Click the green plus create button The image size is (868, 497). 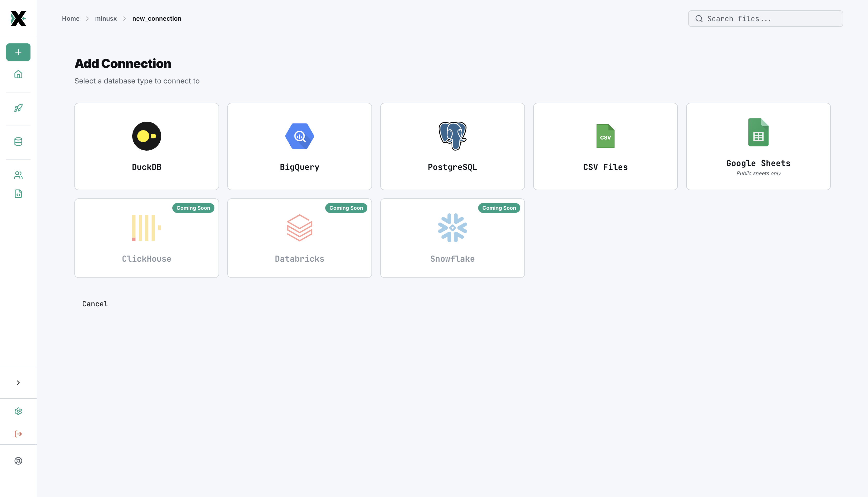pyautogui.click(x=18, y=52)
